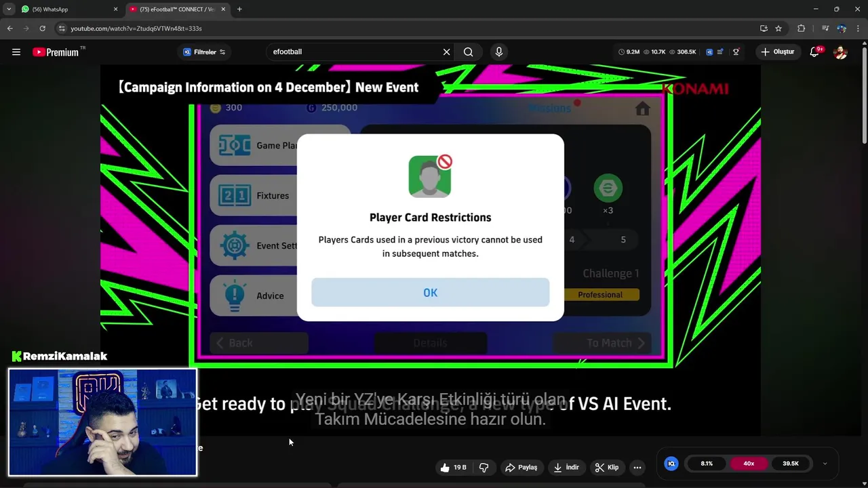This screenshot has width=868, height=488.
Task: Open the YouTube guide hamburger menu
Action: coord(16,52)
